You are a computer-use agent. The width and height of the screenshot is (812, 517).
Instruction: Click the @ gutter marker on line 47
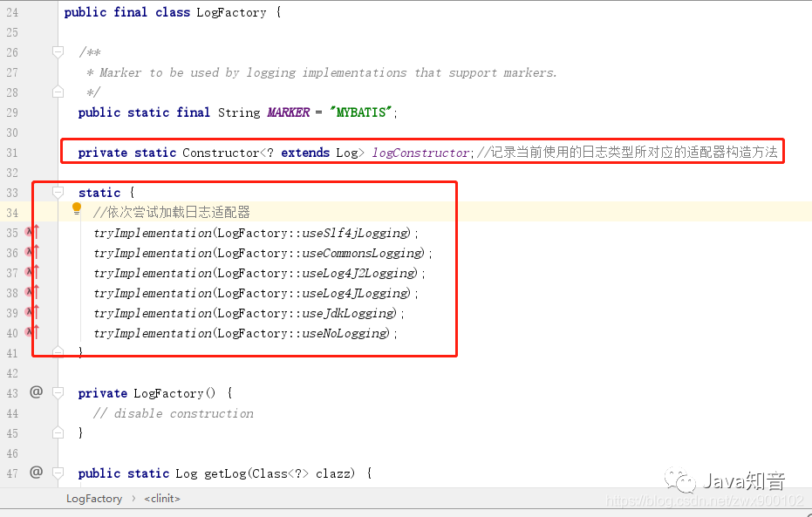click(36, 472)
